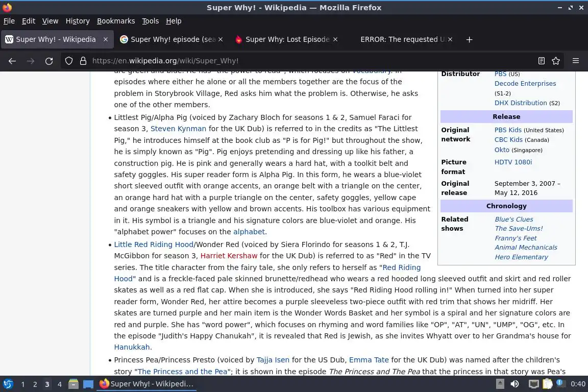Image resolution: width=588 pixels, height=392 pixels.
Task: Close the Super Why! - Wikipedia tab
Action: click(106, 39)
